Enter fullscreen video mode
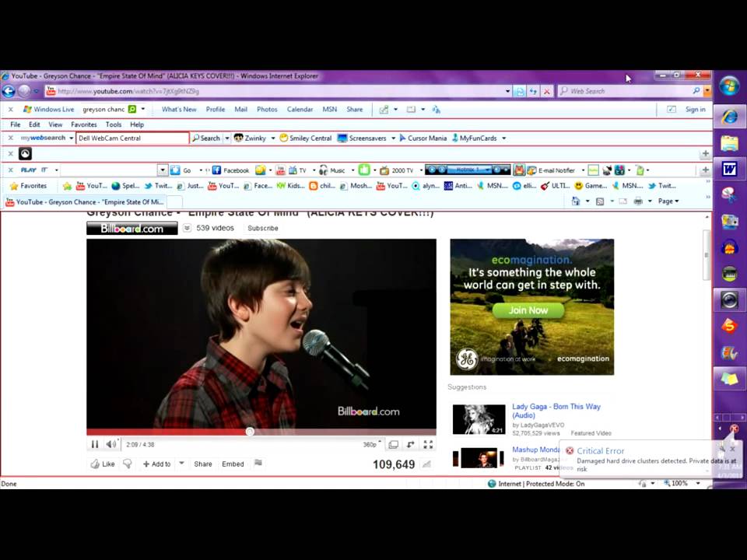Screen dimensions: 747x560 click(428, 444)
